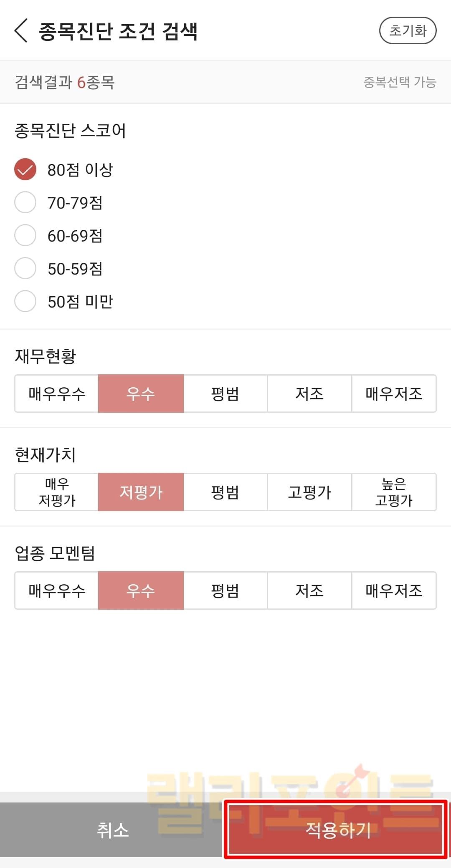The image size is (451, 868).
Task: Choose 평범 under 업종 모멘텀
Action: pos(225,590)
